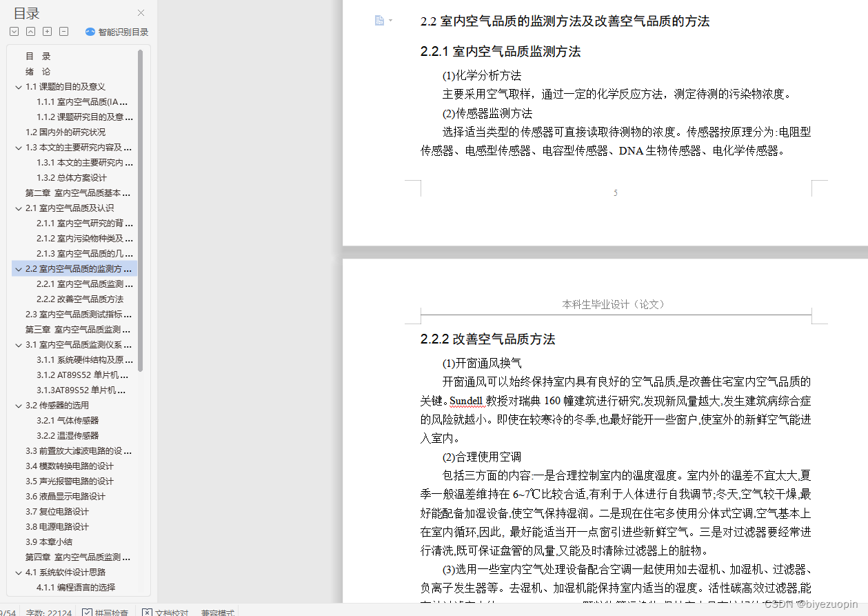The height and width of the screenshot is (616, 868).
Task: Click the underlined word Sundell in document
Action: [467, 400]
